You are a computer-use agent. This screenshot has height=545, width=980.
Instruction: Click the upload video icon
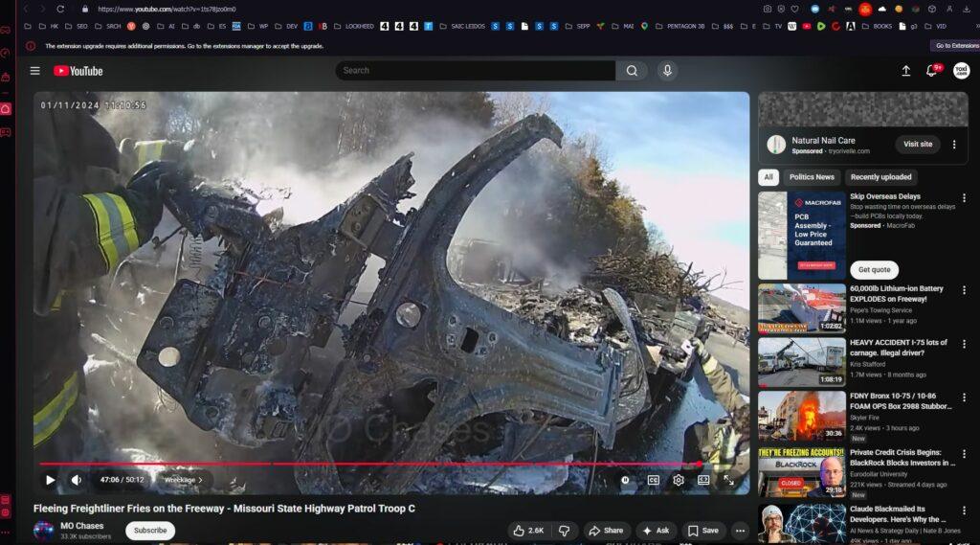tap(905, 71)
